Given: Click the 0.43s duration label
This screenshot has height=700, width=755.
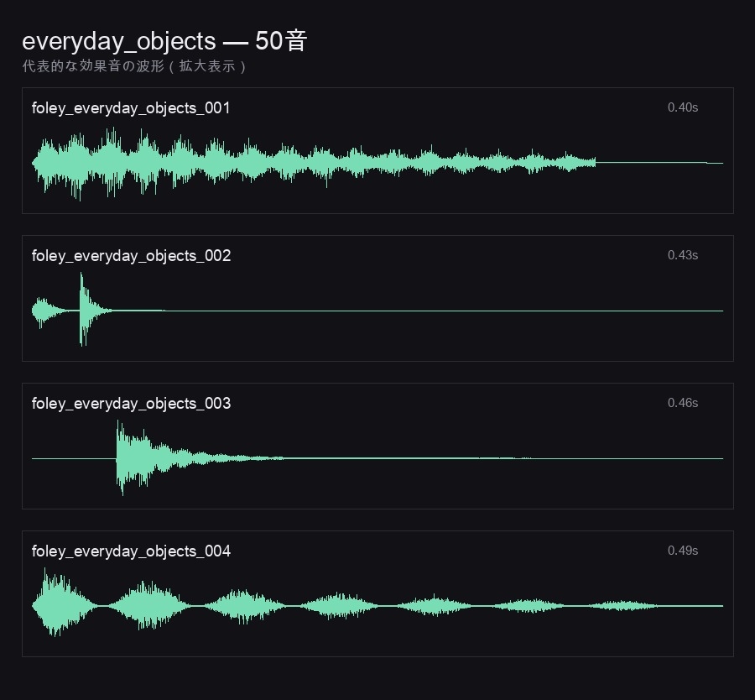Looking at the screenshot, I should [x=682, y=255].
